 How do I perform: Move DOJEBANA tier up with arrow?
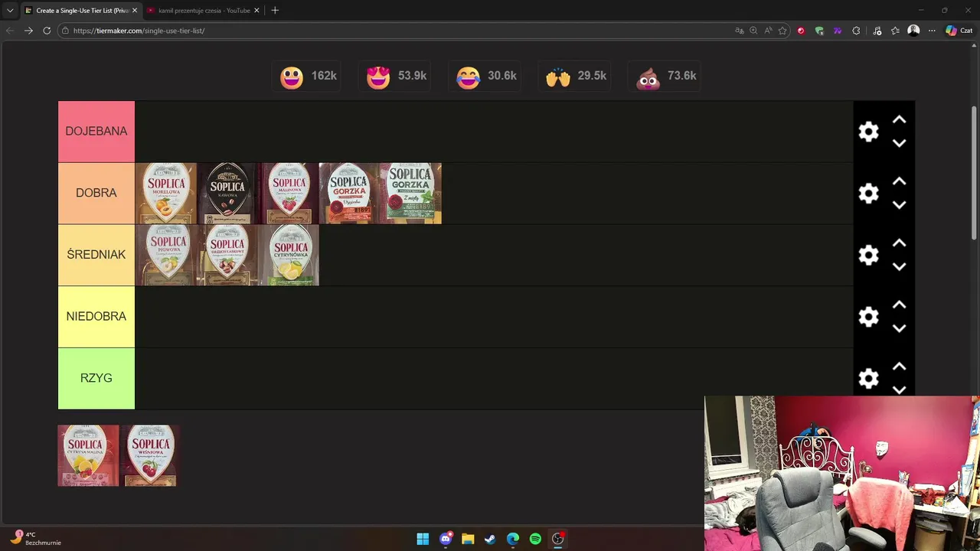coord(900,120)
